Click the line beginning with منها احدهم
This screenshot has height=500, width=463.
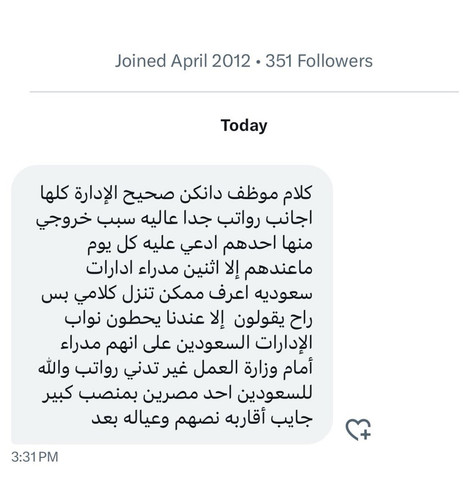[x=200, y=244]
